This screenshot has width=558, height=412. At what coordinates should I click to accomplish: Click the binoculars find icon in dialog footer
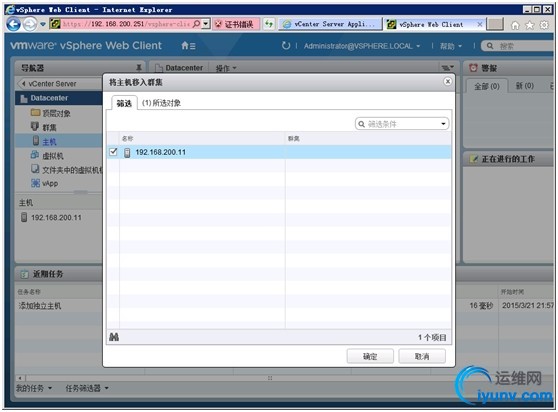(x=114, y=337)
